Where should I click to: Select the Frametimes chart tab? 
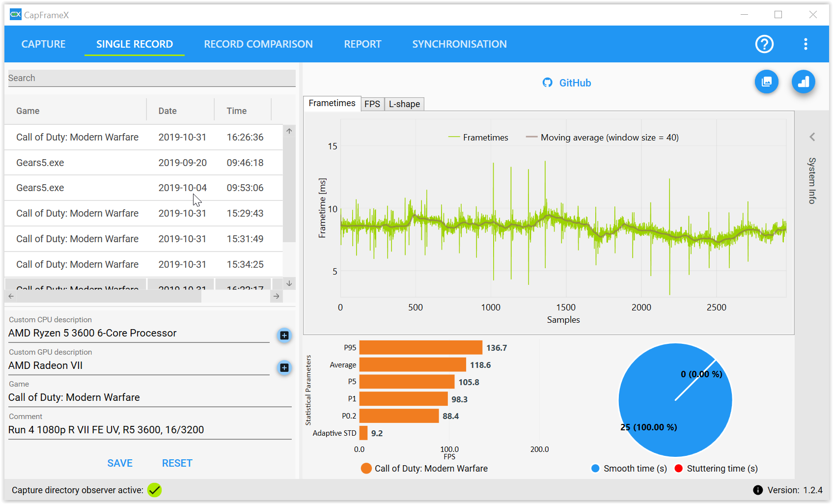point(332,103)
